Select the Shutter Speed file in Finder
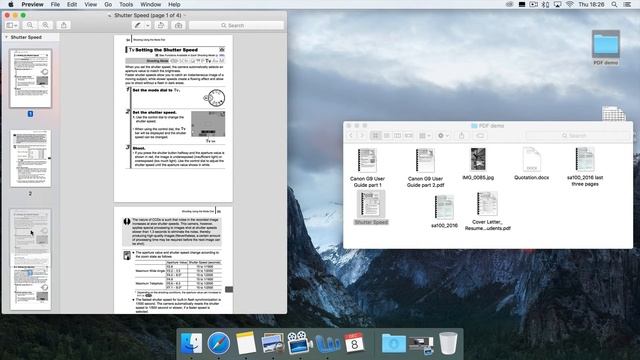The height and width of the screenshot is (360, 640). 371,208
